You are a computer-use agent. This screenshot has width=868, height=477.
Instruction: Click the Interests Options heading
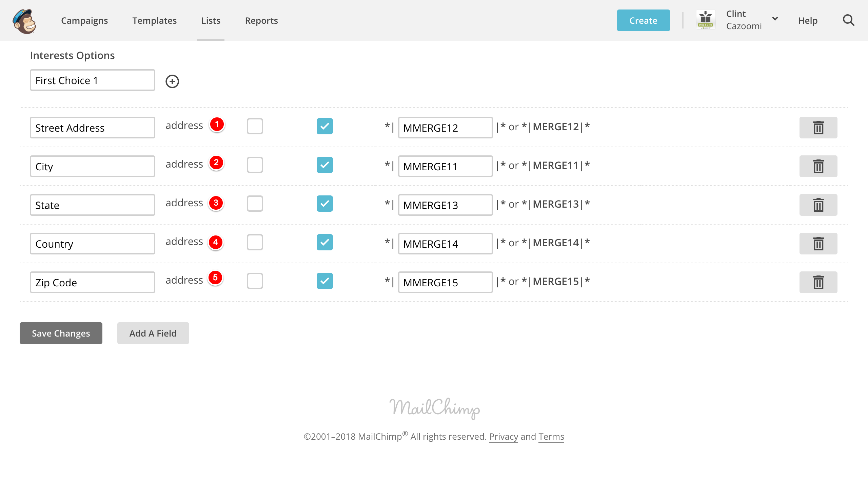pos(72,55)
